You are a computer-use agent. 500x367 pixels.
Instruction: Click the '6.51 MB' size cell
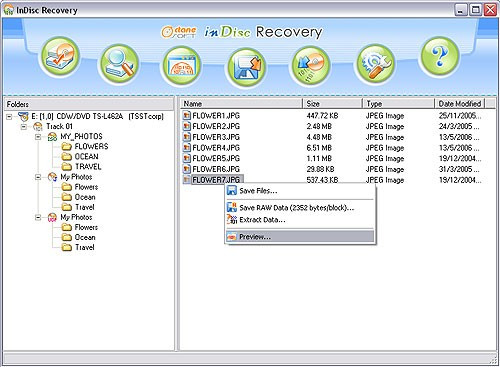coord(319,148)
